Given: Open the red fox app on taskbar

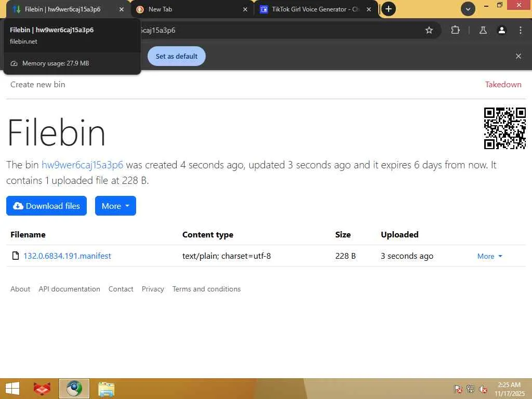Looking at the screenshot, I should point(42,389).
